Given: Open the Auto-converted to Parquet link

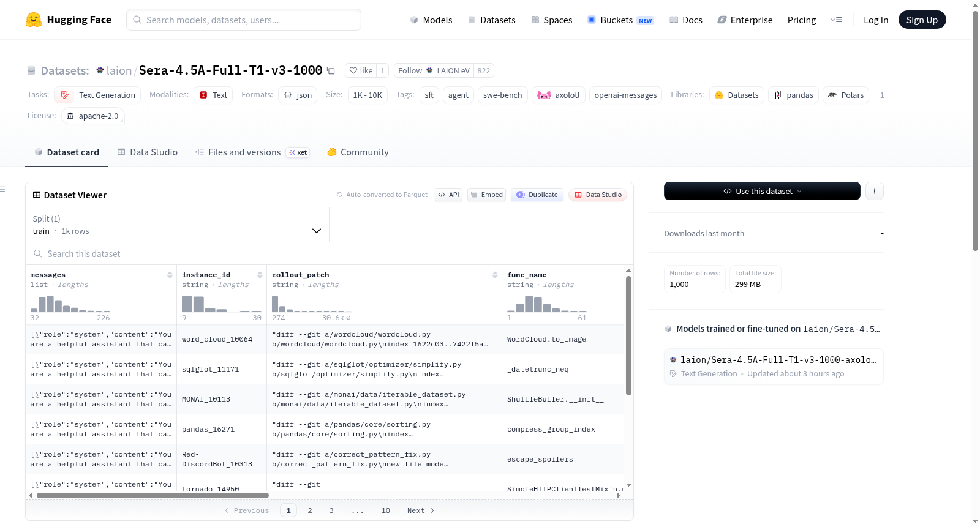Looking at the screenshot, I should pos(386,195).
